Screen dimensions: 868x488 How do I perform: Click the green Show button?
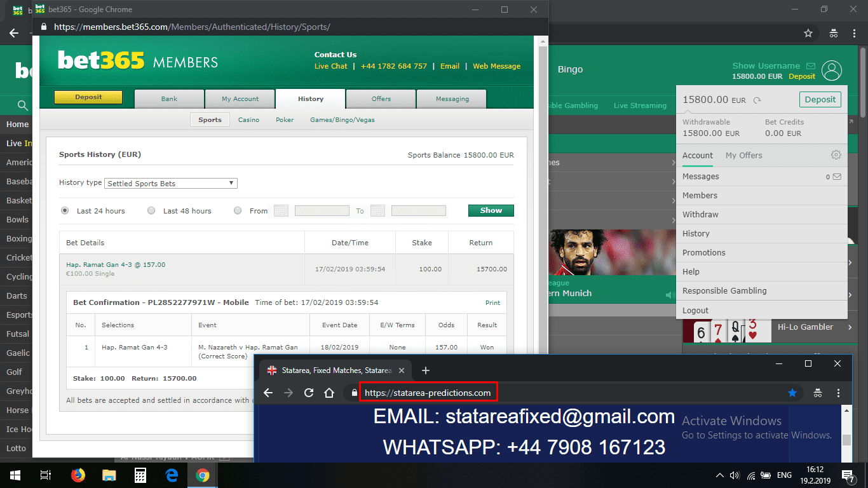tap(491, 210)
